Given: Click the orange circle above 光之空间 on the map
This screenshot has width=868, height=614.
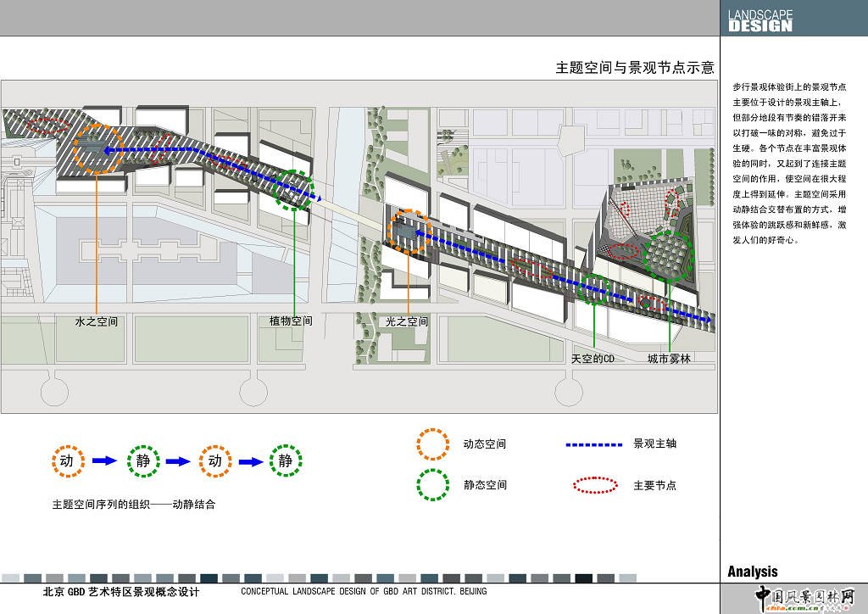Looking at the screenshot, I should (x=410, y=231).
